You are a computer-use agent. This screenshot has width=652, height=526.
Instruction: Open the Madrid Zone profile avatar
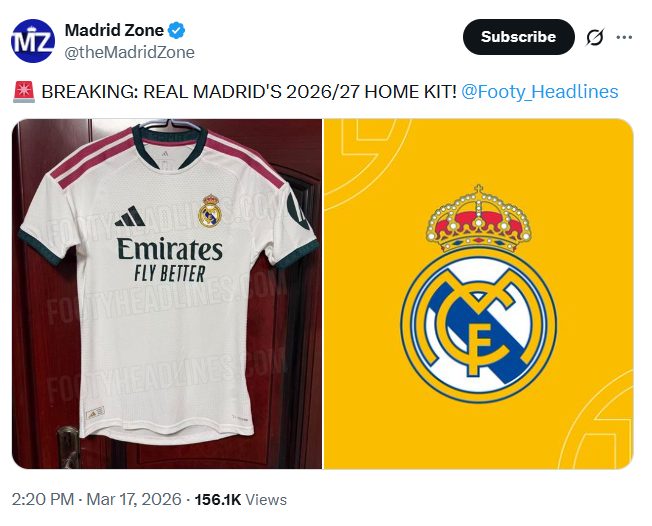coord(33,41)
